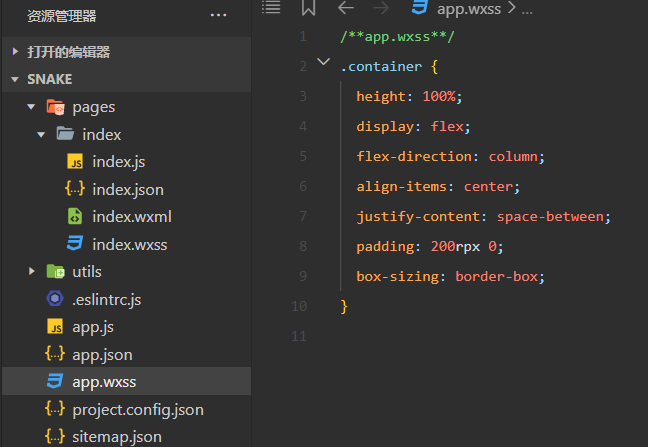Image resolution: width=648 pixels, height=447 pixels.
Task: Click the /**app.wxss**/ comment line
Action: pos(397,36)
